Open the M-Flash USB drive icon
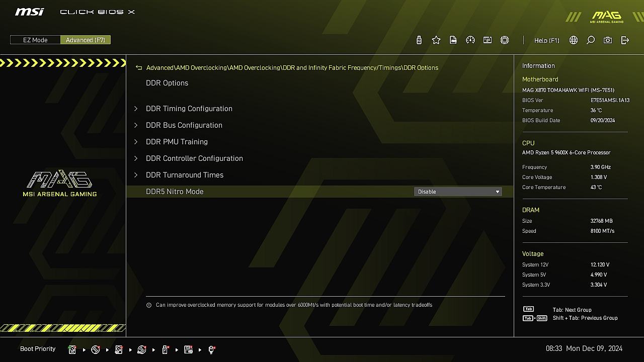644x362 pixels. (x=419, y=40)
